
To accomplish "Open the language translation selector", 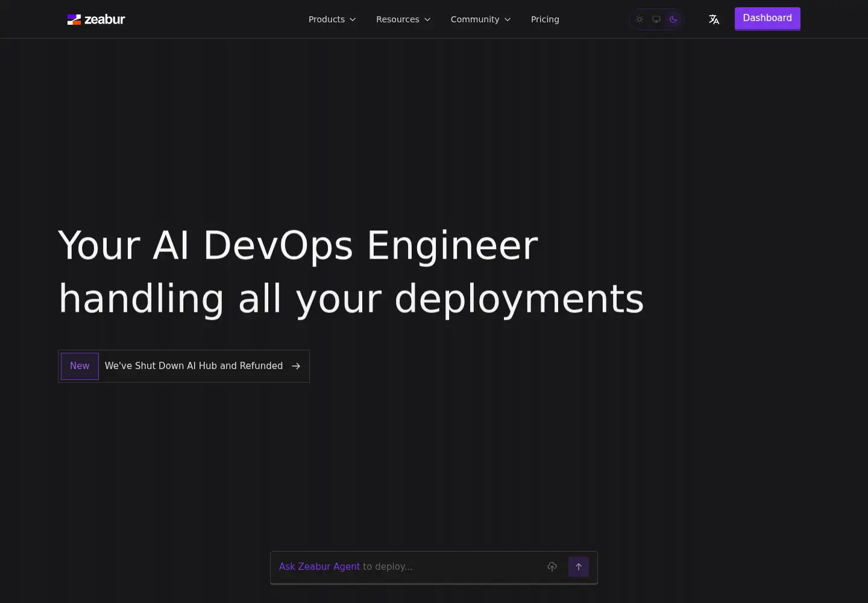I will click(x=714, y=19).
